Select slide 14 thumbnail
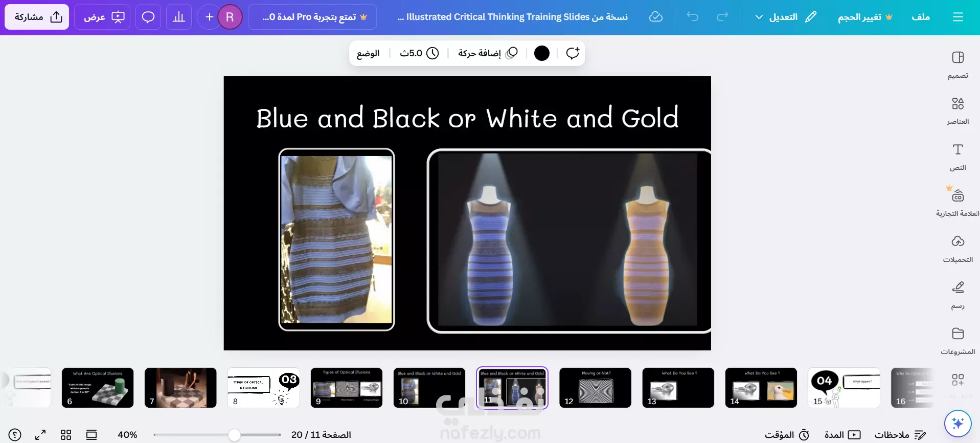The height and width of the screenshot is (443, 980). [761, 388]
